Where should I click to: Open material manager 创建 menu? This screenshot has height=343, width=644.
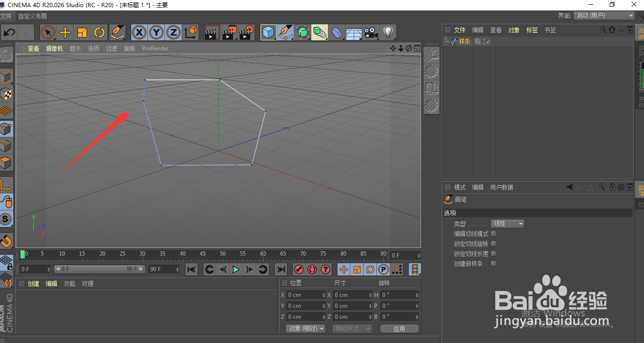coord(33,284)
